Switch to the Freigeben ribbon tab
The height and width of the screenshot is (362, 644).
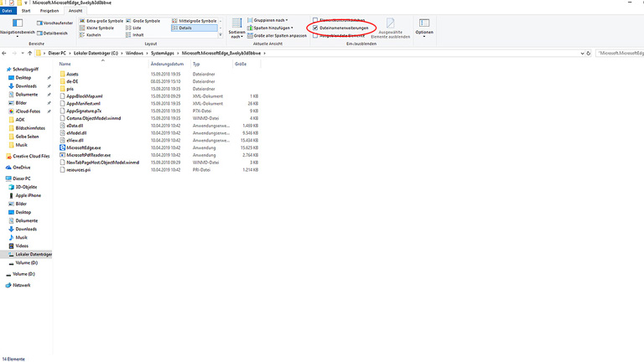click(x=50, y=11)
